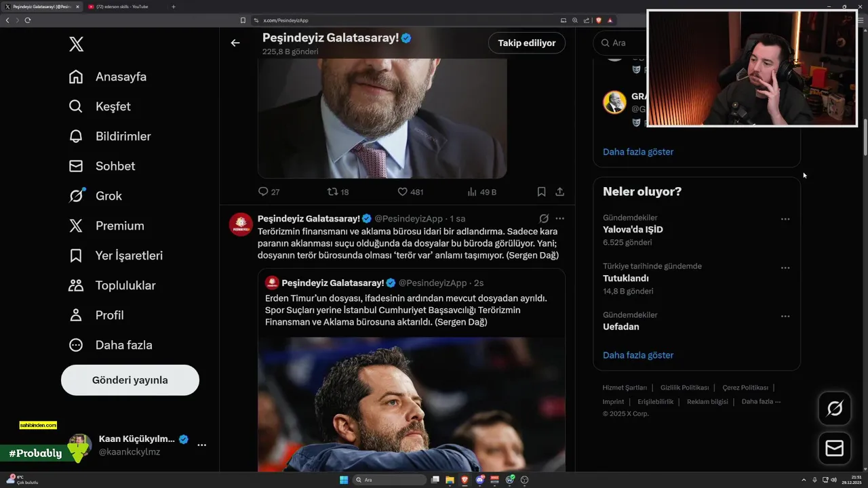Open Reklam bilgisi footer link
Viewport: 868px width, 488px height.
707,402
